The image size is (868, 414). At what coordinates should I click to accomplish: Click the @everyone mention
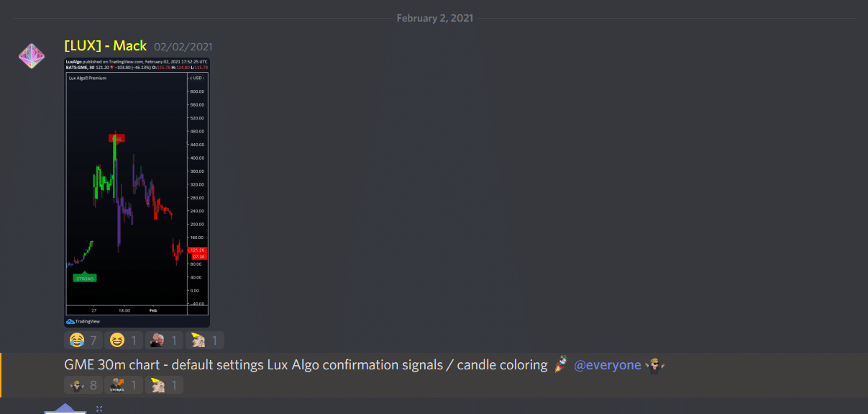coord(607,365)
